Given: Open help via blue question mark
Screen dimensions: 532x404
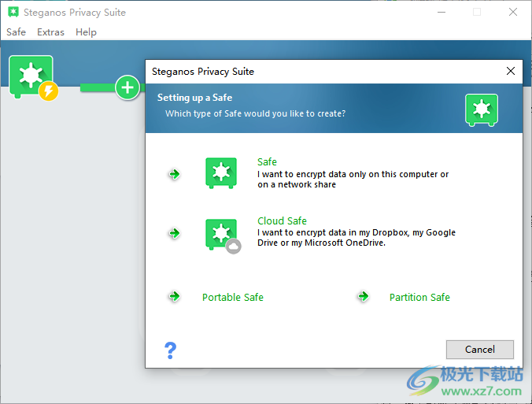Looking at the screenshot, I should 170,350.
